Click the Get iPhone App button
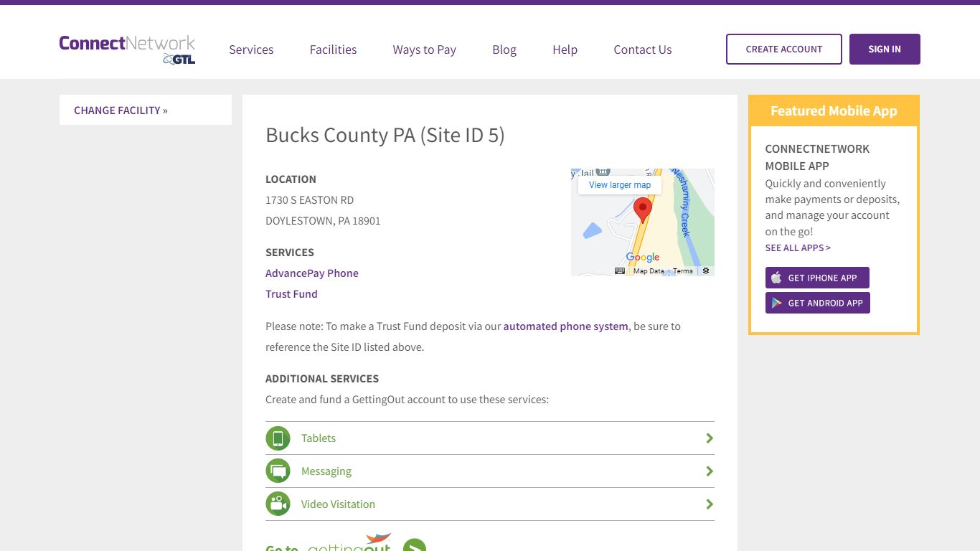Image resolution: width=980 pixels, height=551 pixels. coord(817,278)
